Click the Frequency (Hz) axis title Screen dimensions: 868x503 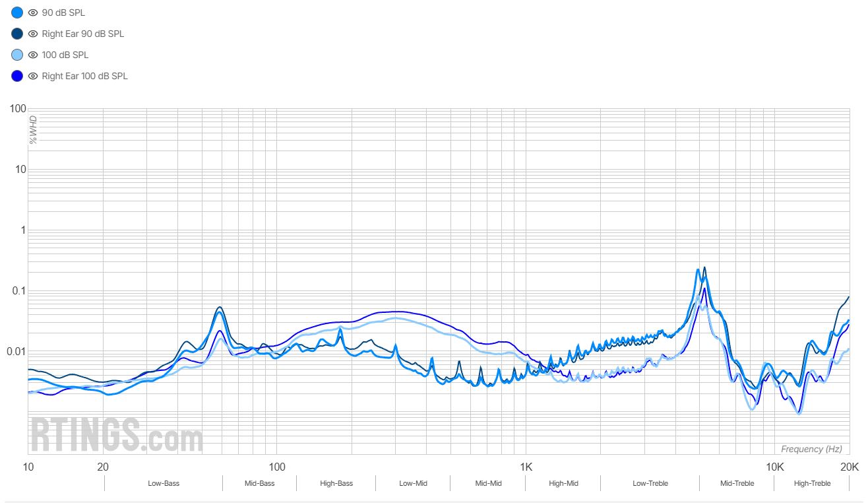(811, 449)
